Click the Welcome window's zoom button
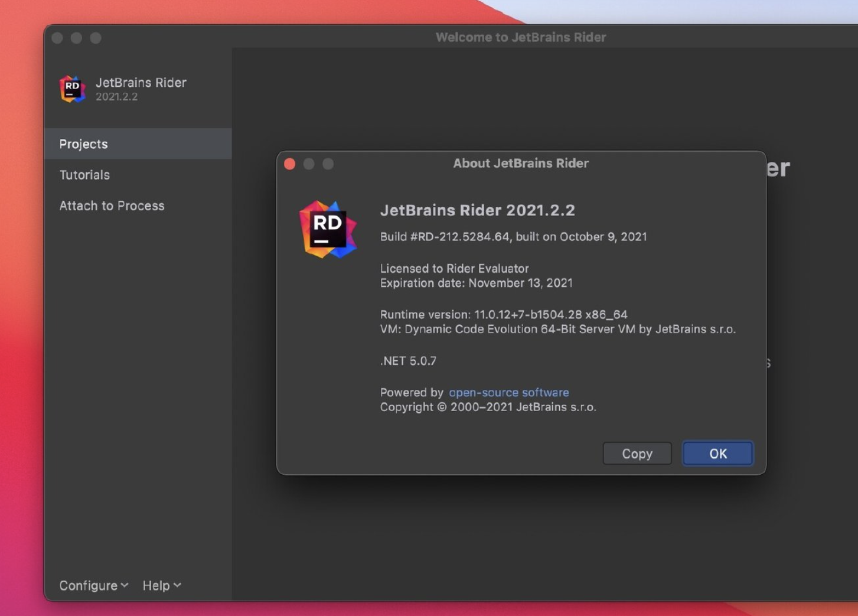The width and height of the screenshot is (858, 616). click(96, 38)
